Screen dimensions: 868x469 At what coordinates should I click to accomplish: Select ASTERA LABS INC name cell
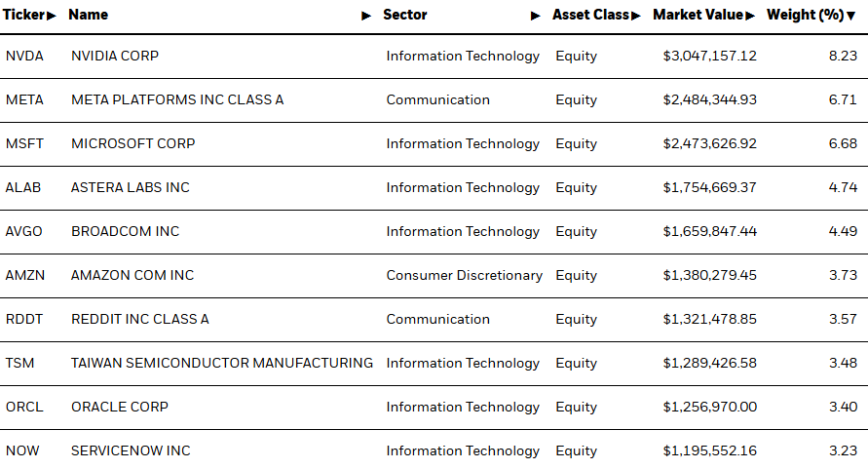pyautogui.click(x=131, y=187)
